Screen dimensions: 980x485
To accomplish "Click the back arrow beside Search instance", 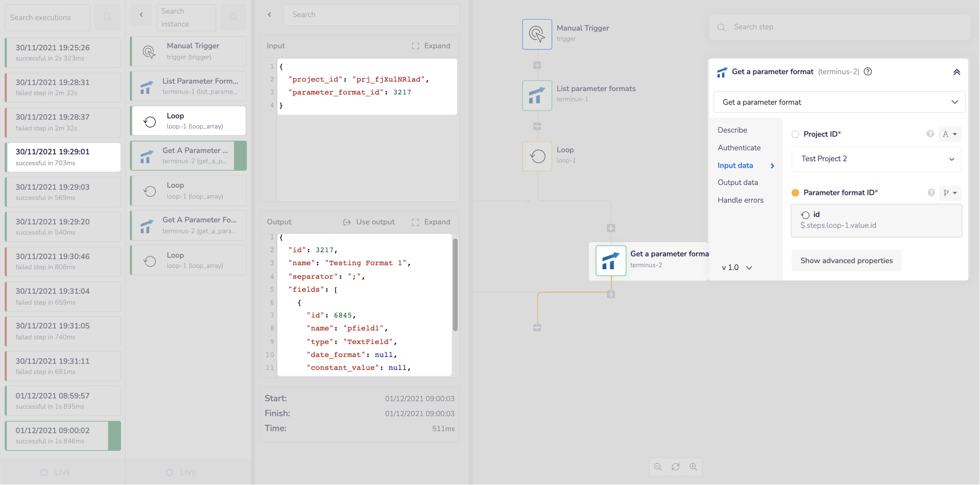I will (141, 15).
